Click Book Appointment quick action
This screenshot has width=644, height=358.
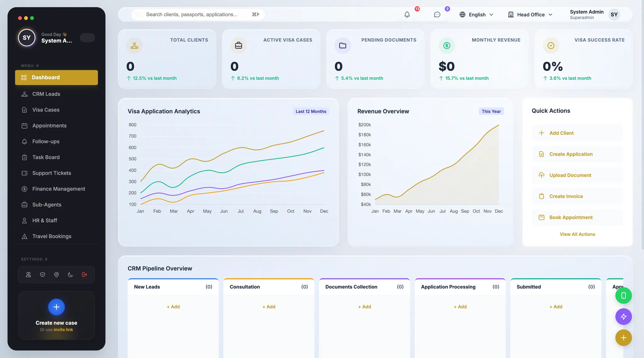[x=577, y=217]
